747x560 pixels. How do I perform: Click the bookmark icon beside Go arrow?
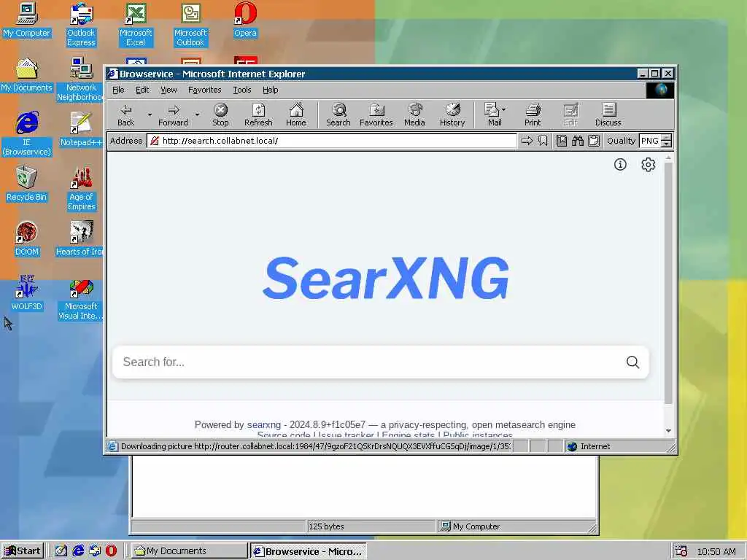pyautogui.click(x=543, y=141)
